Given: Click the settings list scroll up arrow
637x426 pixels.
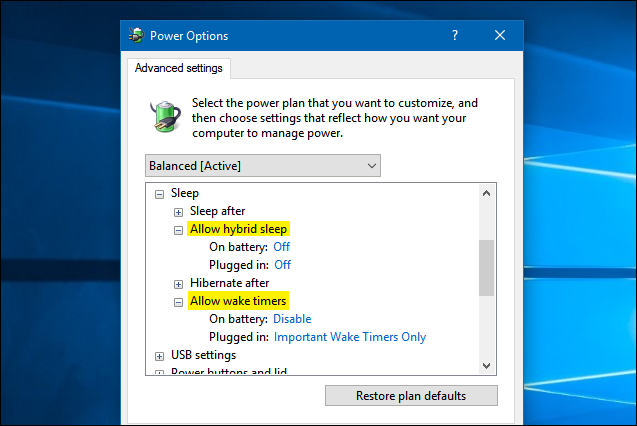Looking at the screenshot, I should coord(487,193).
